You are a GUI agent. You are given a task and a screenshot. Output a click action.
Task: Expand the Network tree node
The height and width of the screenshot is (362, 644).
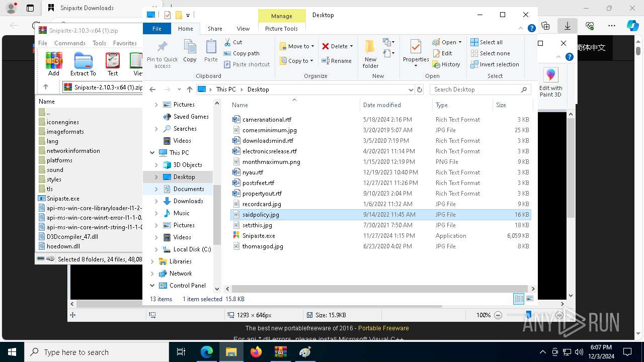coord(152,274)
